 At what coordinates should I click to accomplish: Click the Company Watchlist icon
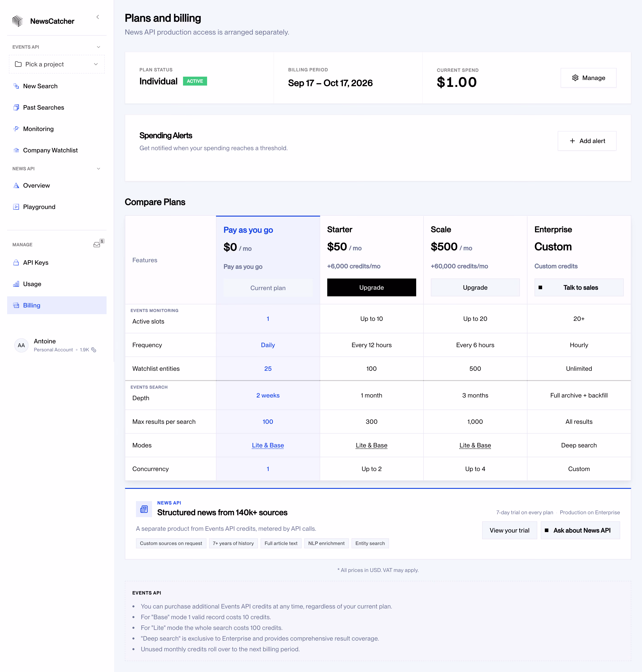(x=16, y=150)
